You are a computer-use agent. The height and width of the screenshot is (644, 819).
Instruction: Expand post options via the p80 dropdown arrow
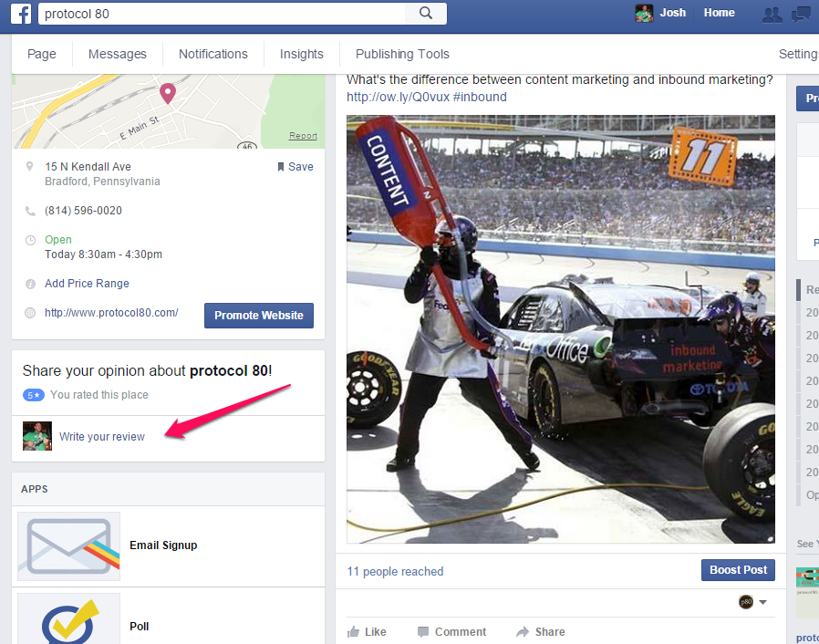coord(762,602)
